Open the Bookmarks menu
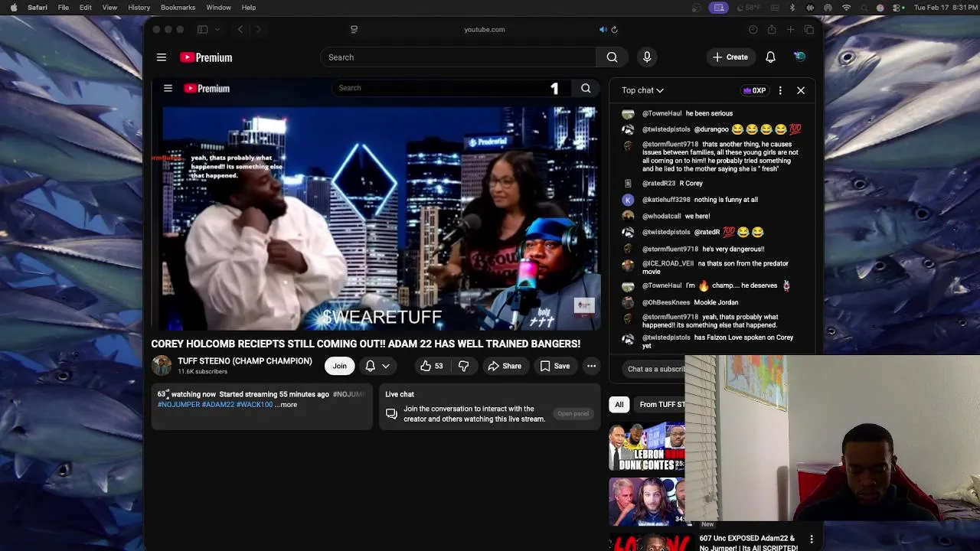Screen dimensions: 980x551 coord(178,8)
